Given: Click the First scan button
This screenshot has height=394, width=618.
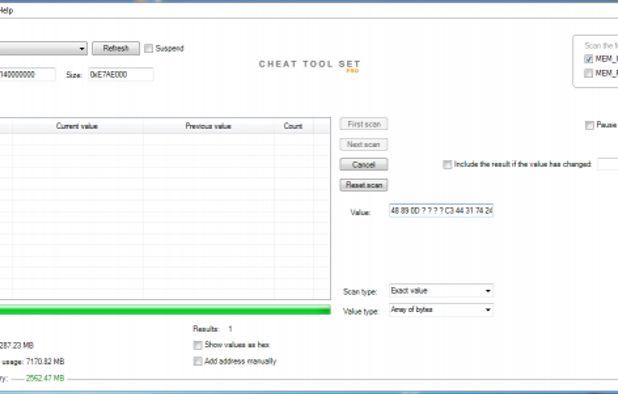Looking at the screenshot, I should click(364, 124).
